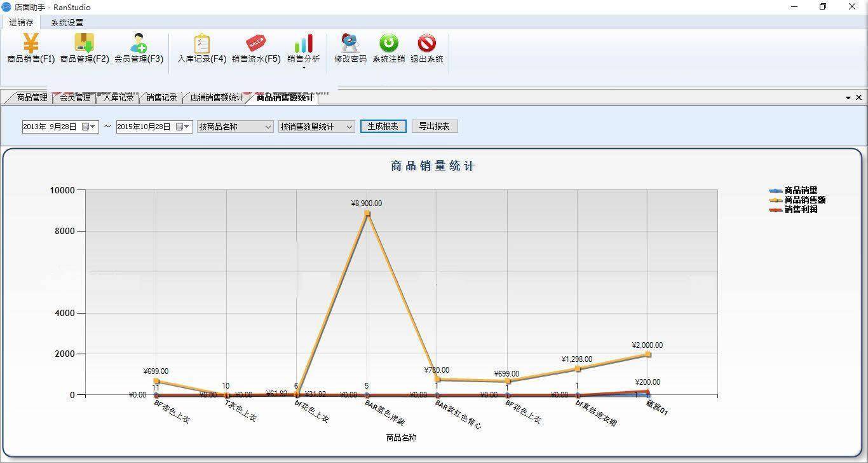The height and width of the screenshot is (463, 868).
Task: Expand the 按商品名称 combo box
Action: 268,127
